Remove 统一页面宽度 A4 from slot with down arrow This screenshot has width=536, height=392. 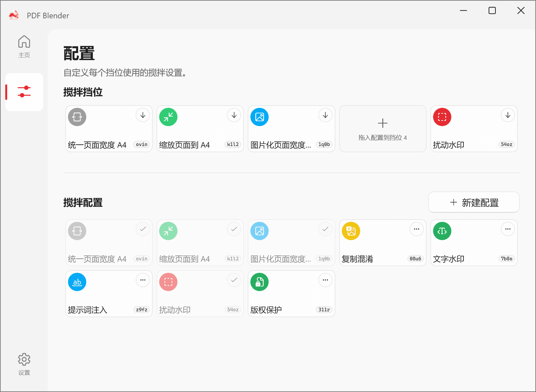click(x=143, y=115)
